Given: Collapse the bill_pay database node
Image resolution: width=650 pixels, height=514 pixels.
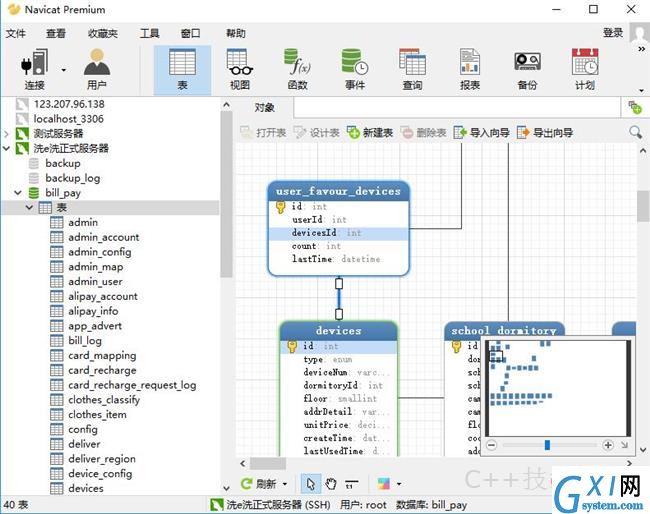Looking at the screenshot, I should point(18,193).
